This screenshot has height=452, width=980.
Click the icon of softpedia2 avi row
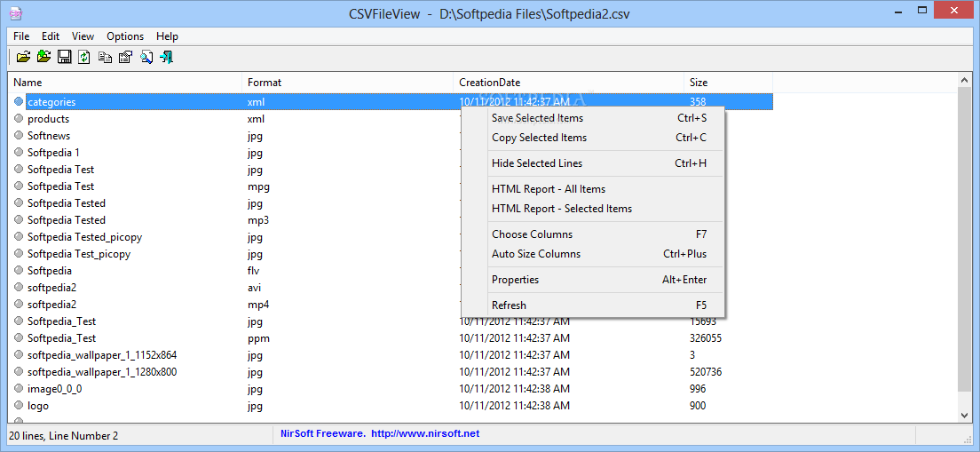click(x=18, y=288)
